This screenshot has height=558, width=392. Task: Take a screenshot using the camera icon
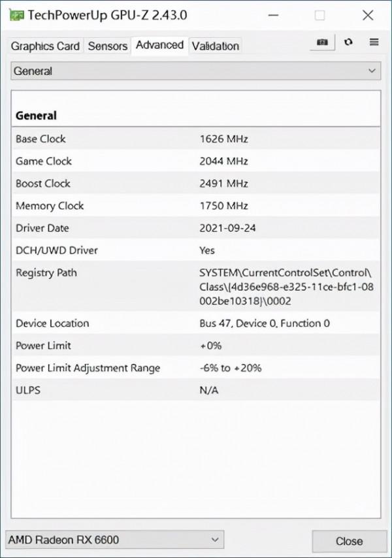click(x=321, y=42)
